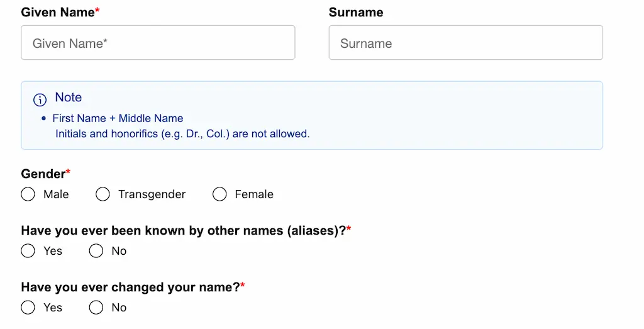Screen dimensions: 644x329
Task: Choose Yes for ever changed your name
Action: [x=28, y=308]
